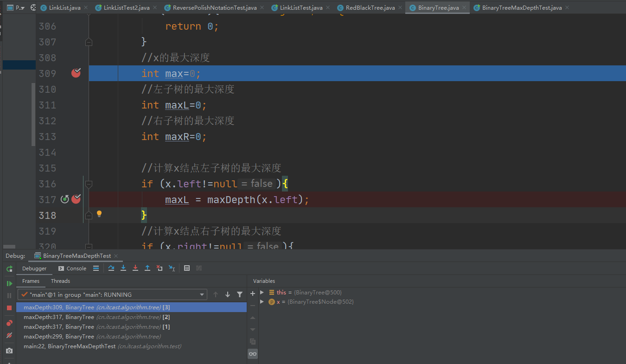
Task: View all breakpoints
Action: click(9, 323)
